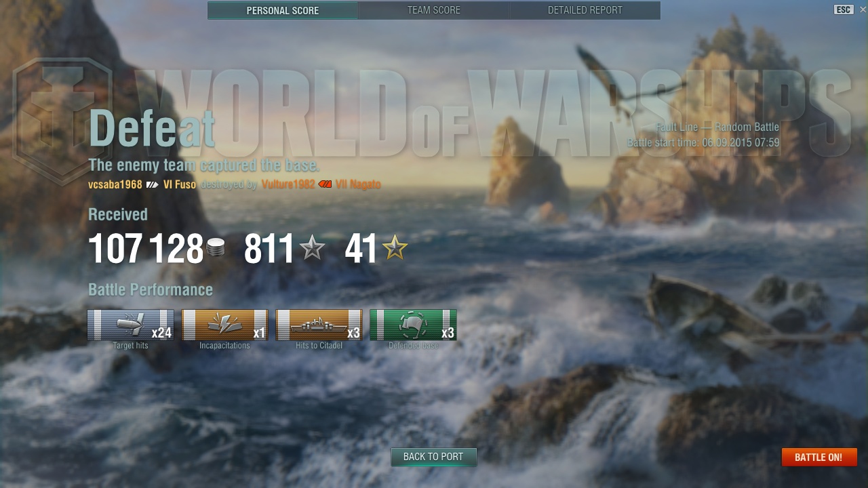The height and width of the screenshot is (488, 868).
Task: Click the Defeat result heading
Action: pyautogui.click(x=152, y=128)
